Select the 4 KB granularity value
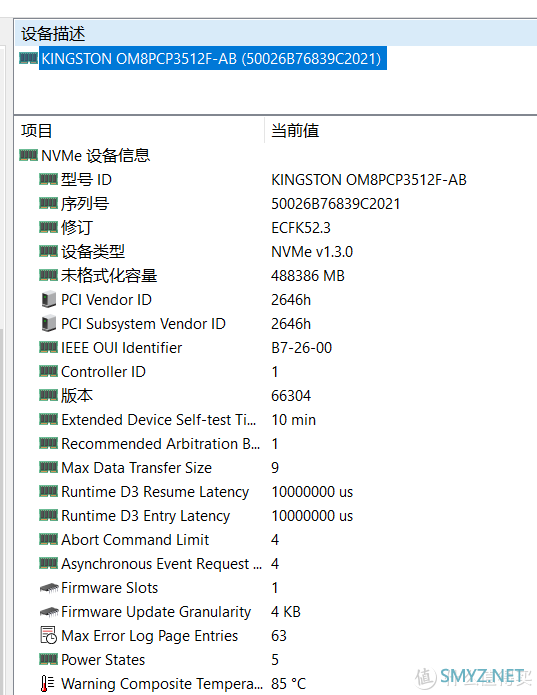The width and height of the screenshot is (537, 695). pyautogui.click(x=286, y=612)
